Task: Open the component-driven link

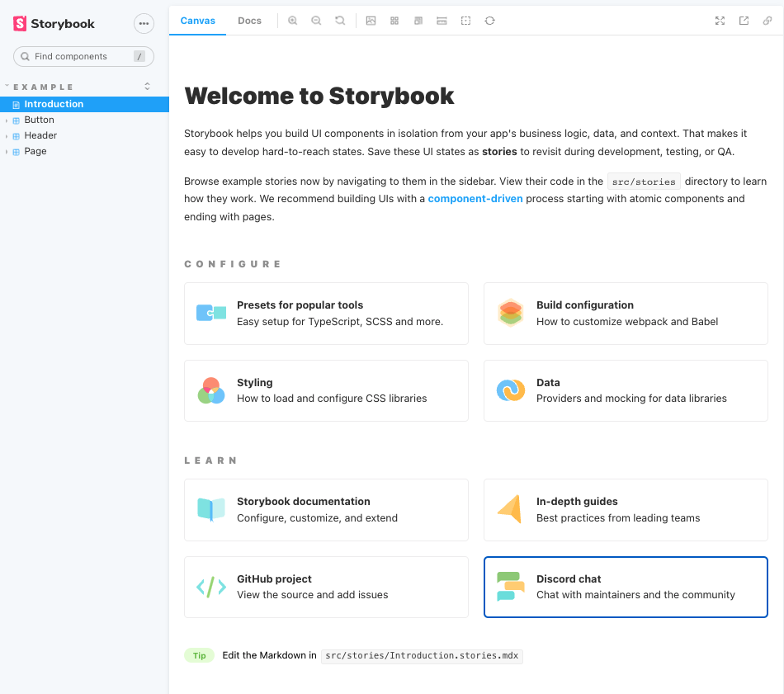Action: [475, 199]
